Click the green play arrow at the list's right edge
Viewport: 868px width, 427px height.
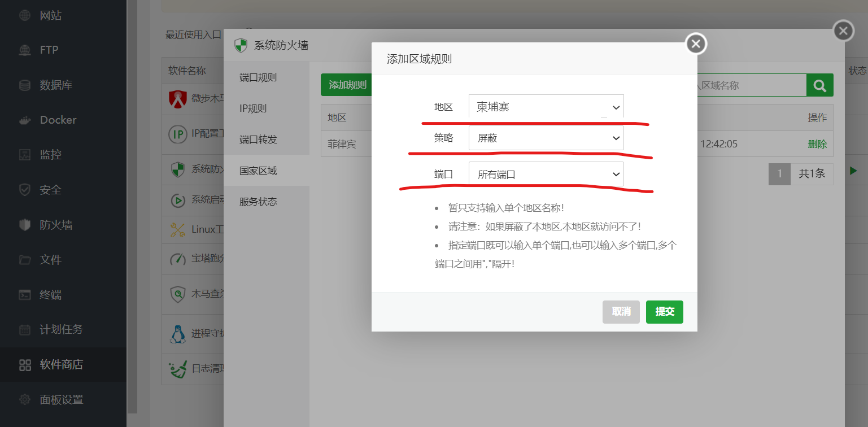(853, 171)
